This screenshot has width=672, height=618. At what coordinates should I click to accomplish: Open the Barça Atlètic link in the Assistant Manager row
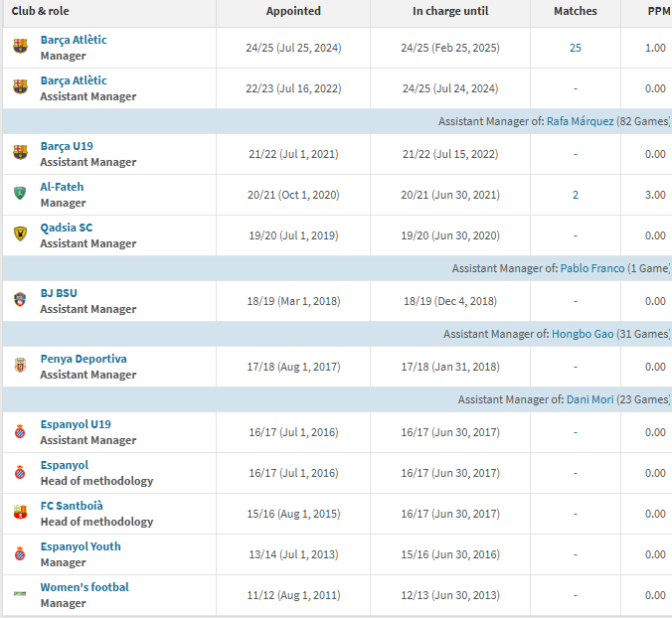(74, 80)
